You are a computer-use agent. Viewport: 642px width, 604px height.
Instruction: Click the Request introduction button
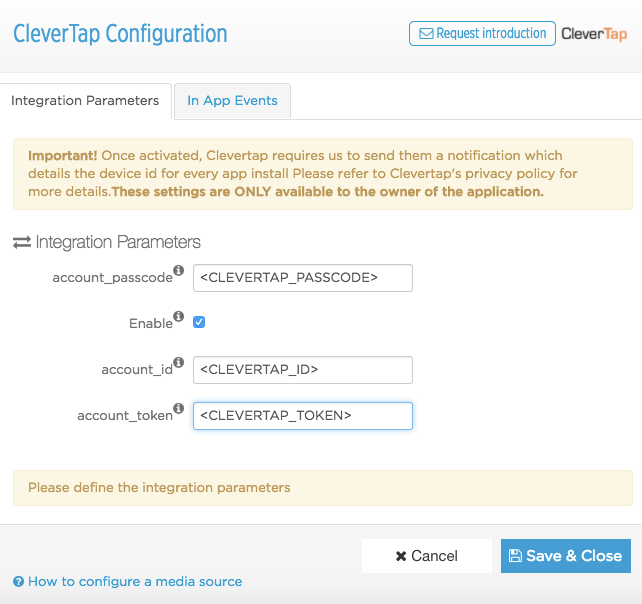click(482, 33)
